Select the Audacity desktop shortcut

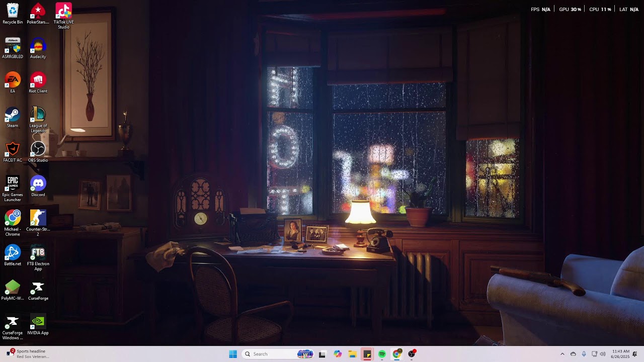coord(38,48)
